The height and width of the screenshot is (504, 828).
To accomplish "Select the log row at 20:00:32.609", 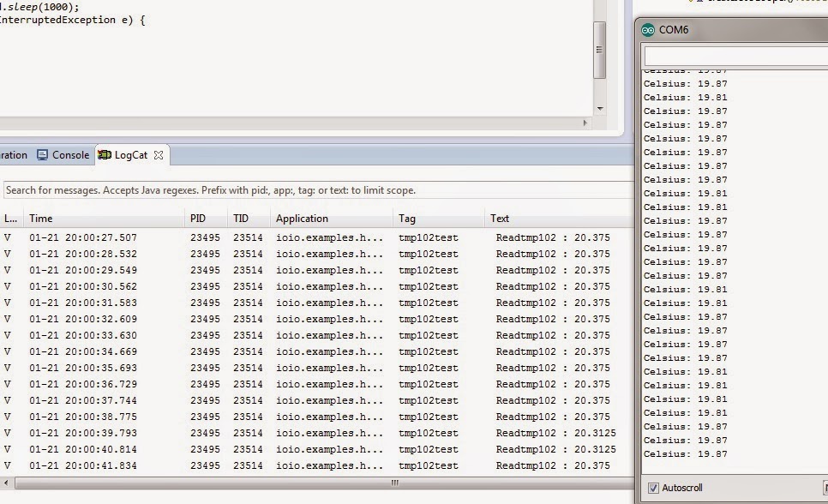I will [x=317, y=319].
